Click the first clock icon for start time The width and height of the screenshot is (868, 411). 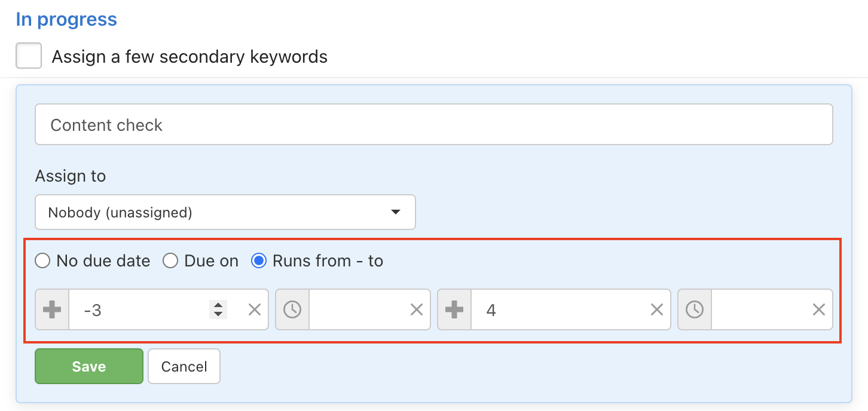click(292, 309)
